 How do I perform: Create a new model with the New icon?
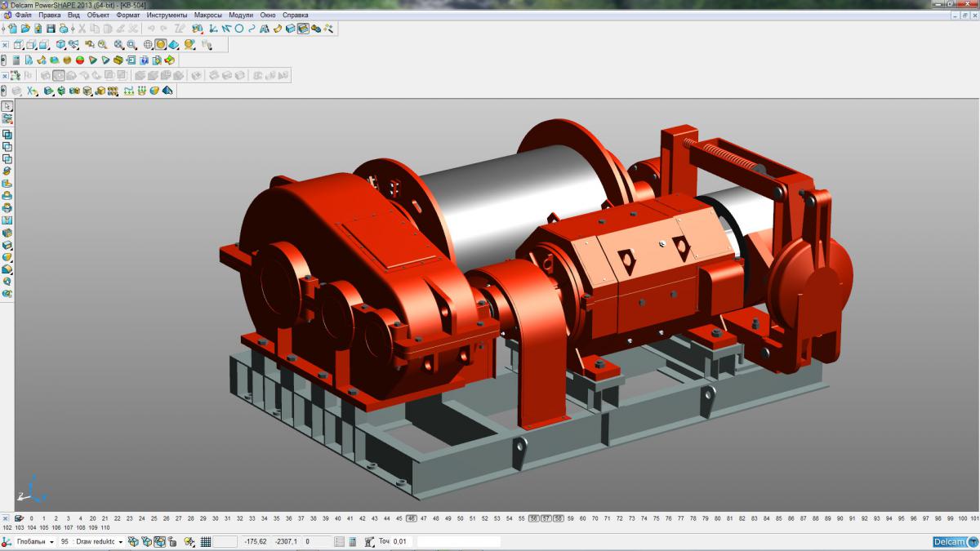(13, 29)
